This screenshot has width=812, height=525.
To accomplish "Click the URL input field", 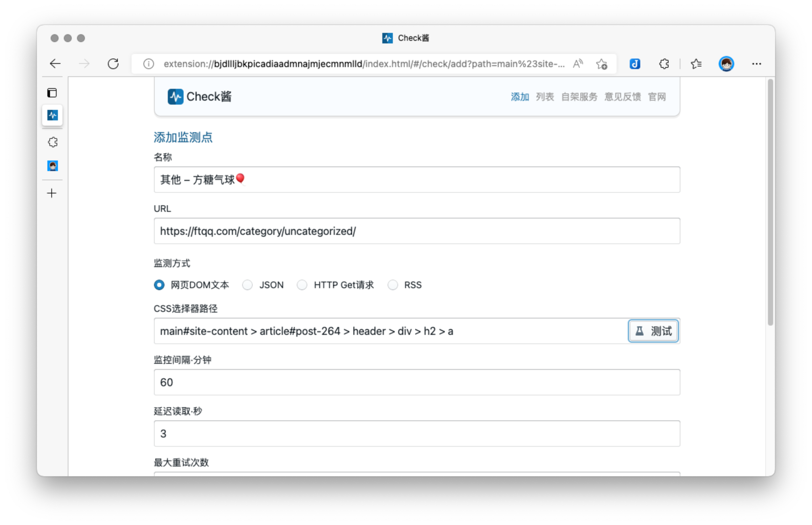I will click(417, 231).
